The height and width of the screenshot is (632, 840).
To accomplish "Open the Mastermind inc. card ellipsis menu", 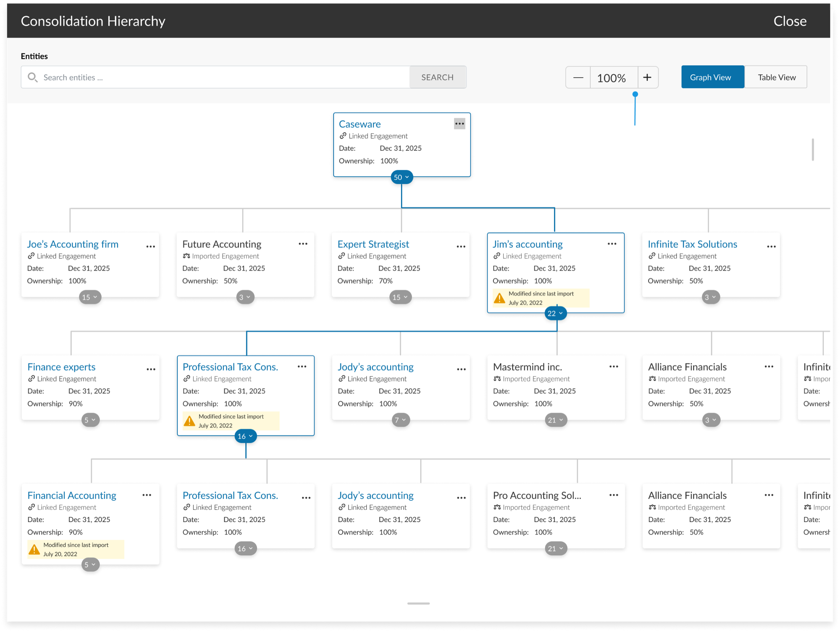I will (x=614, y=367).
